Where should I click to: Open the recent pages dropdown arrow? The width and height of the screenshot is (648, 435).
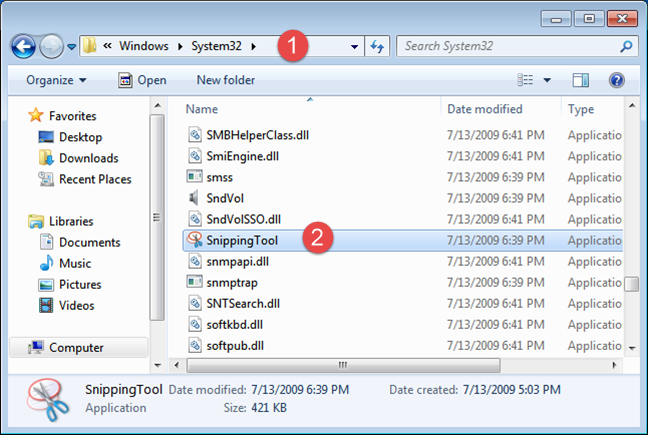(71, 47)
